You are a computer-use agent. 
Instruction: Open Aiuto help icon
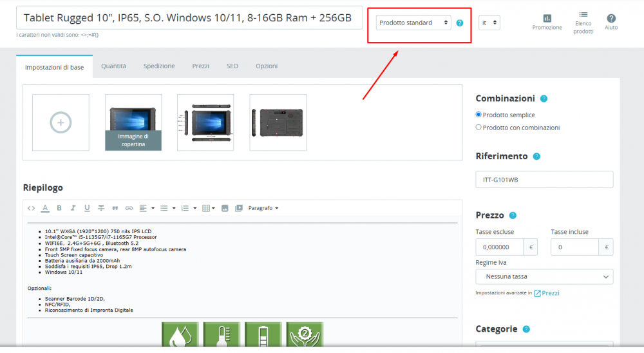pyautogui.click(x=611, y=22)
